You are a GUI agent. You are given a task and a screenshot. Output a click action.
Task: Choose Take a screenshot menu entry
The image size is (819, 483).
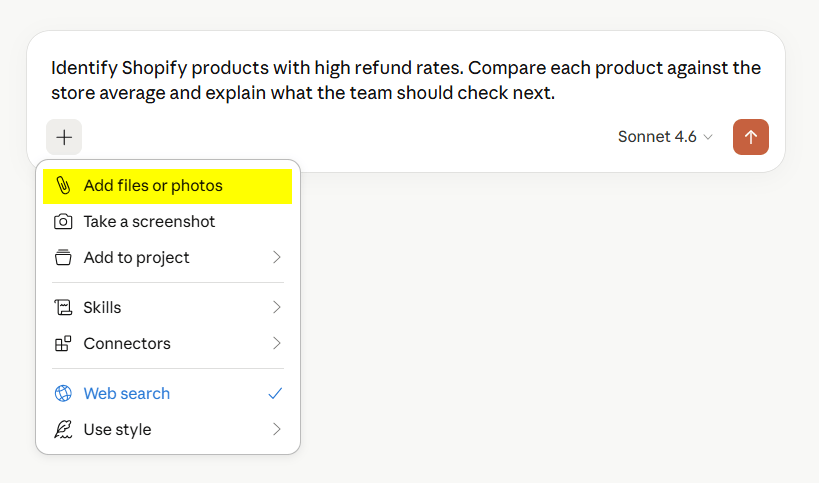pyautogui.click(x=168, y=221)
